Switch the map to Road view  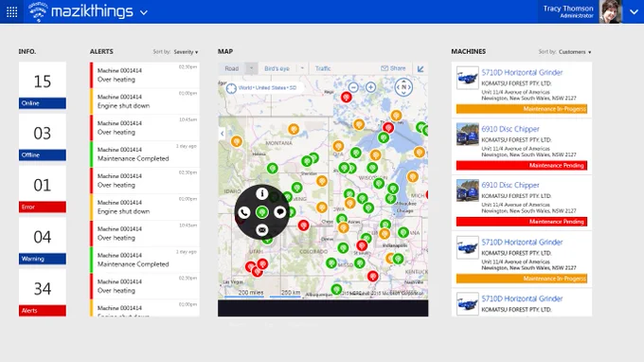[x=232, y=68]
